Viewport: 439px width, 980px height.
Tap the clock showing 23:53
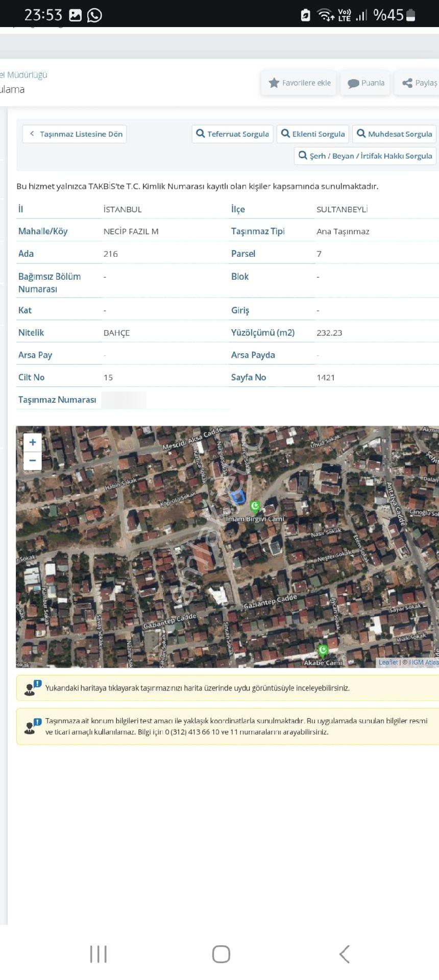point(43,15)
